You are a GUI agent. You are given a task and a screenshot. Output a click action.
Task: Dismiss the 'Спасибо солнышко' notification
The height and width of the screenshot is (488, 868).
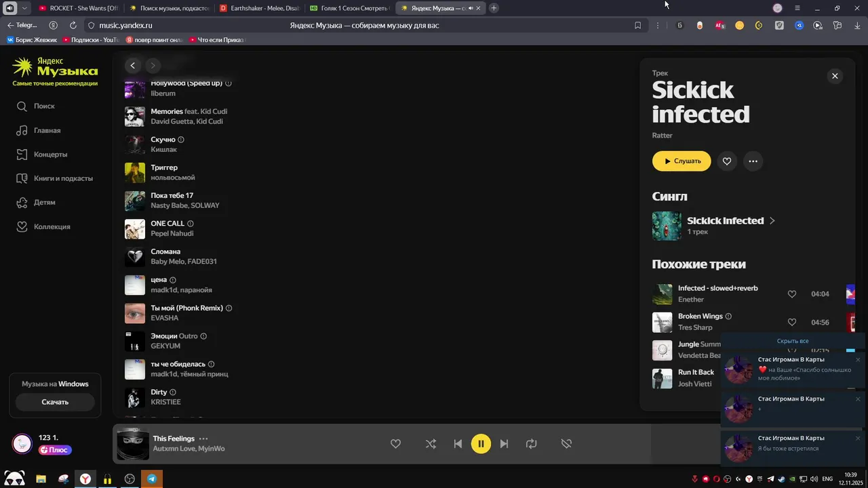858,360
